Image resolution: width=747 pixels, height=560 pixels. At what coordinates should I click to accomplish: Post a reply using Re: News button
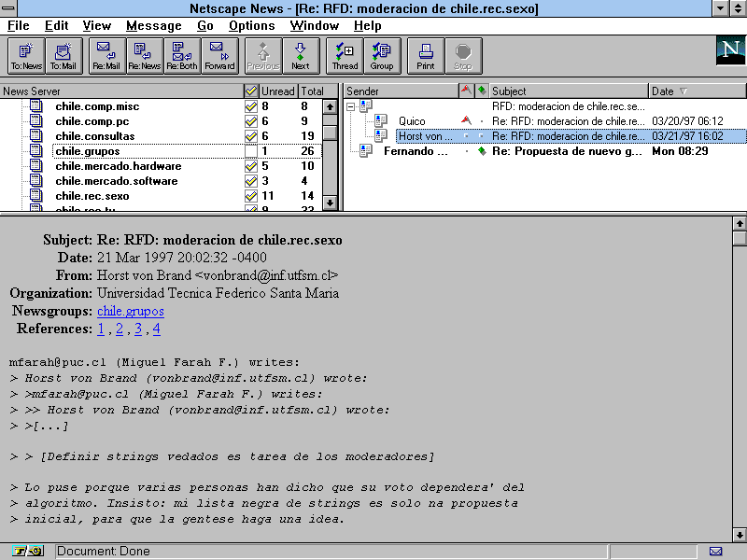point(145,56)
